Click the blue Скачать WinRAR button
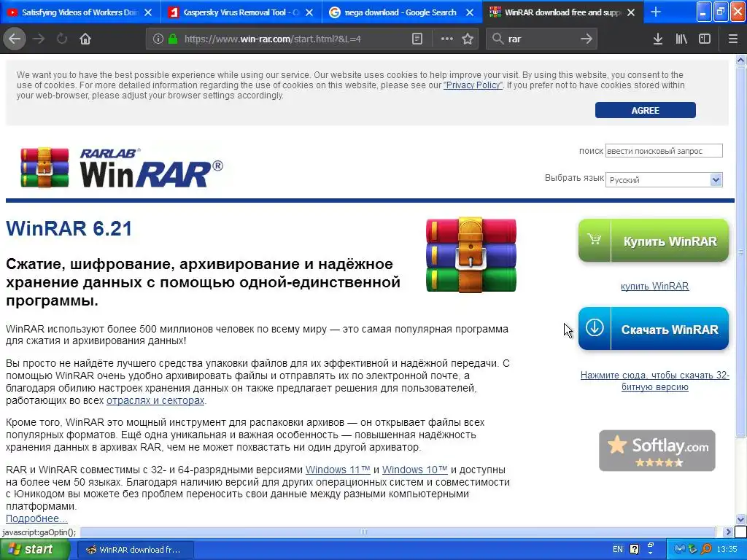This screenshot has height=560, width=747. 654,329
